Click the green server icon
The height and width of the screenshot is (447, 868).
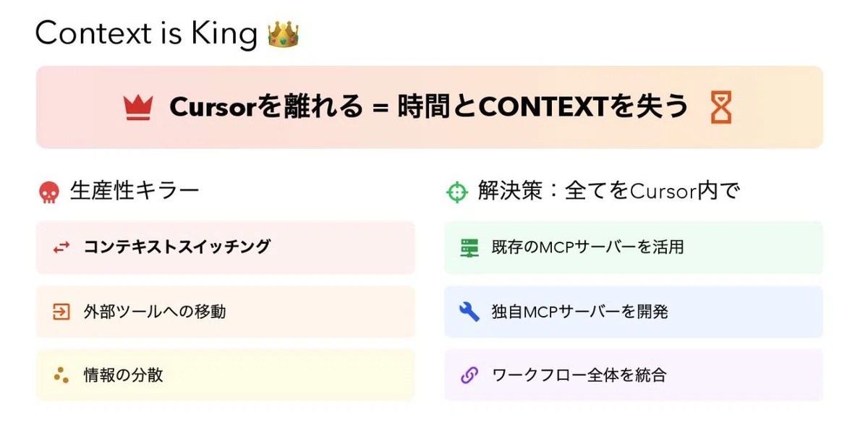coord(469,247)
